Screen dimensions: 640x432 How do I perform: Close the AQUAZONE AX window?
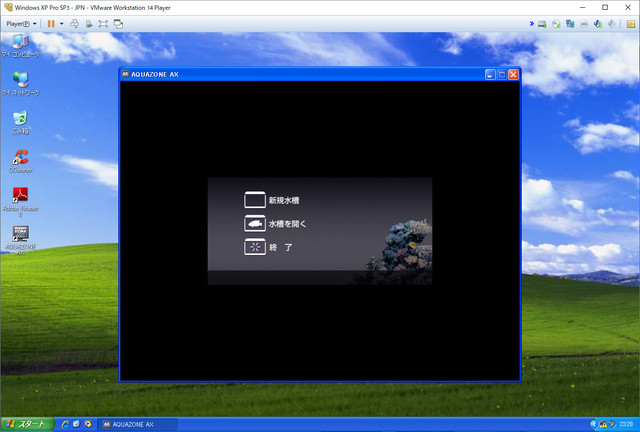[513, 74]
